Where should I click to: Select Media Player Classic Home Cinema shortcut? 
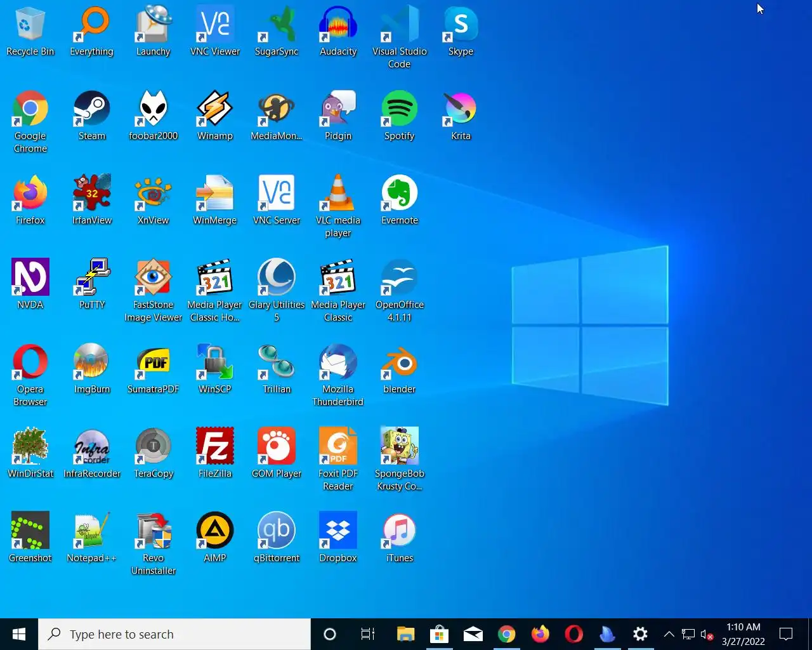[x=214, y=290]
